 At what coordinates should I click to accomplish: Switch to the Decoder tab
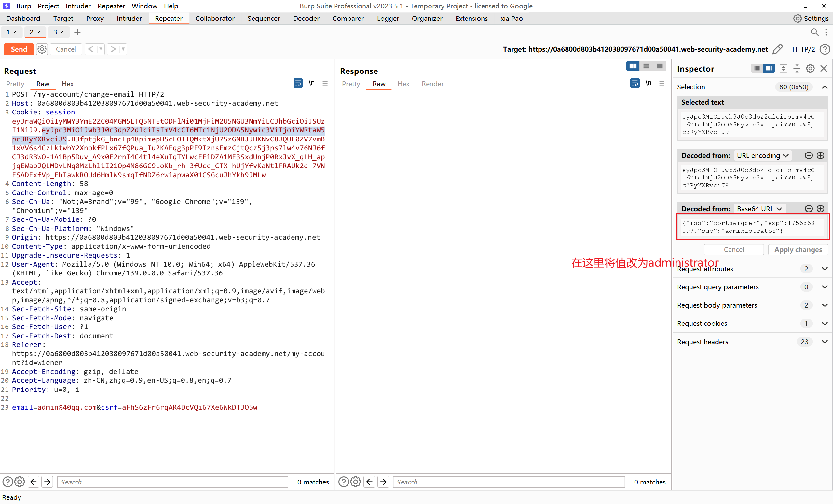click(306, 19)
